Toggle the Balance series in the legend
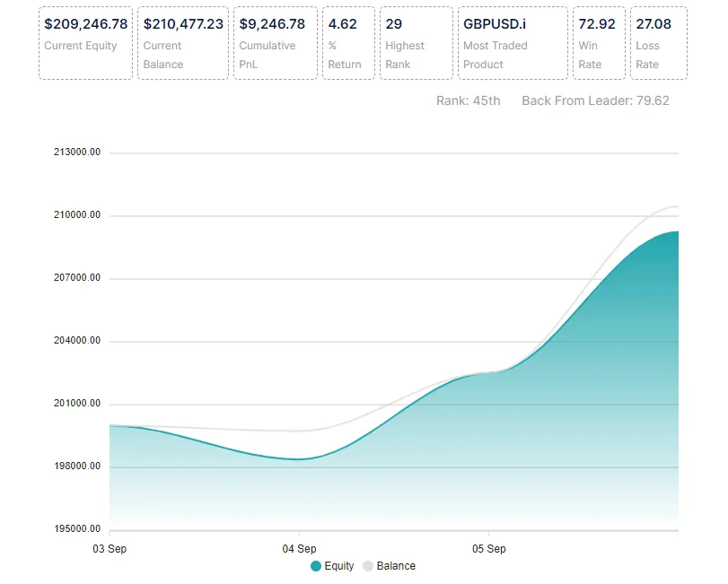The width and height of the screenshot is (728, 584). pos(392,566)
